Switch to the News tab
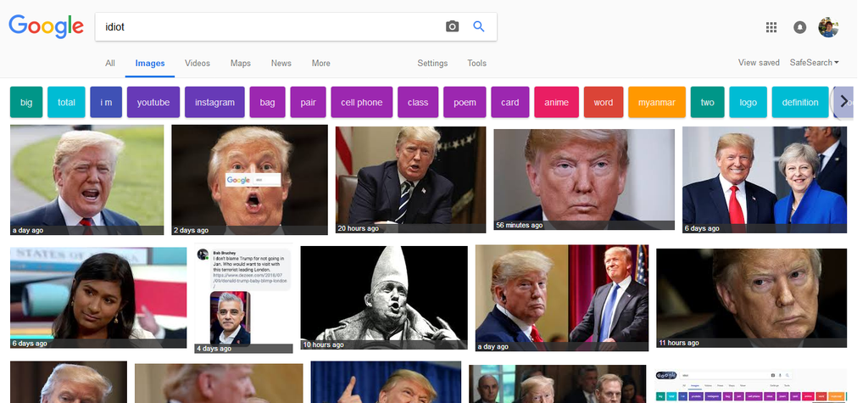This screenshot has height=403, width=868. (x=281, y=64)
